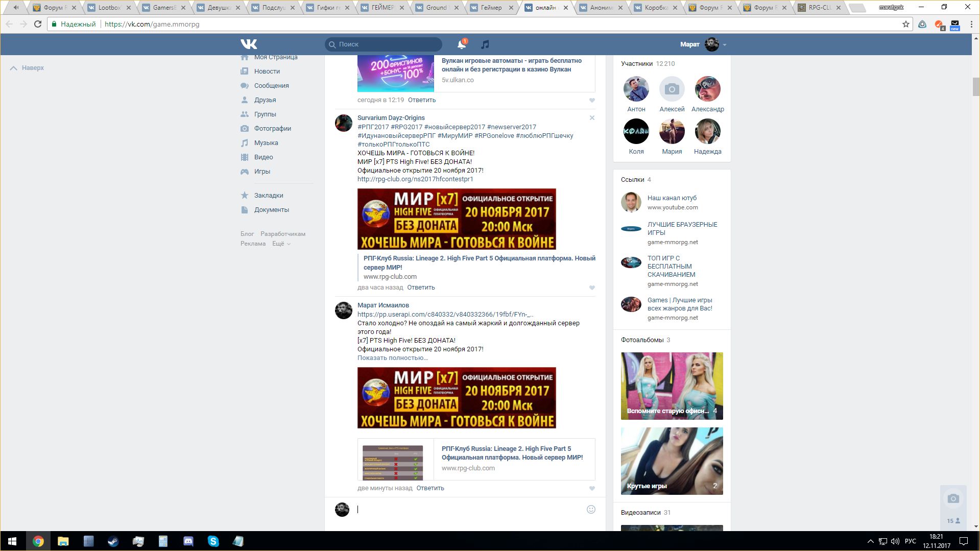Click the VK Поиск search field
This screenshot has width=980, height=551.
pyautogui.click(x=384, y=44)
